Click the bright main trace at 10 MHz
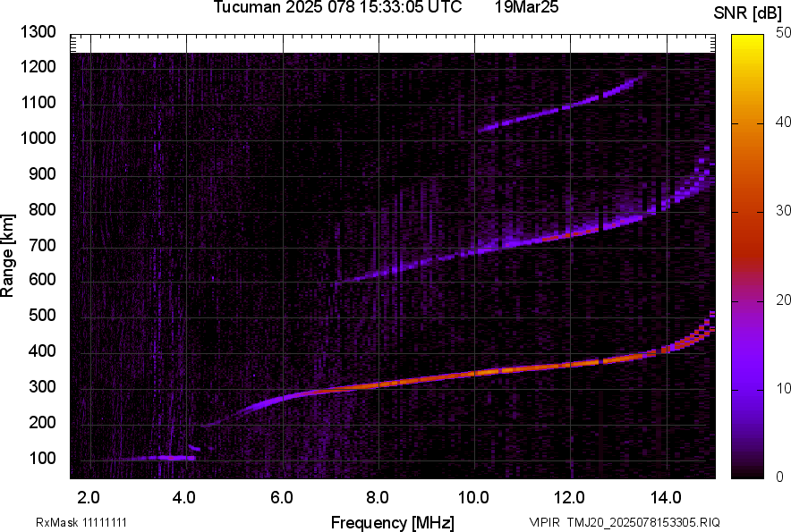This screenshot has width=791, height=532. point(474,371)
